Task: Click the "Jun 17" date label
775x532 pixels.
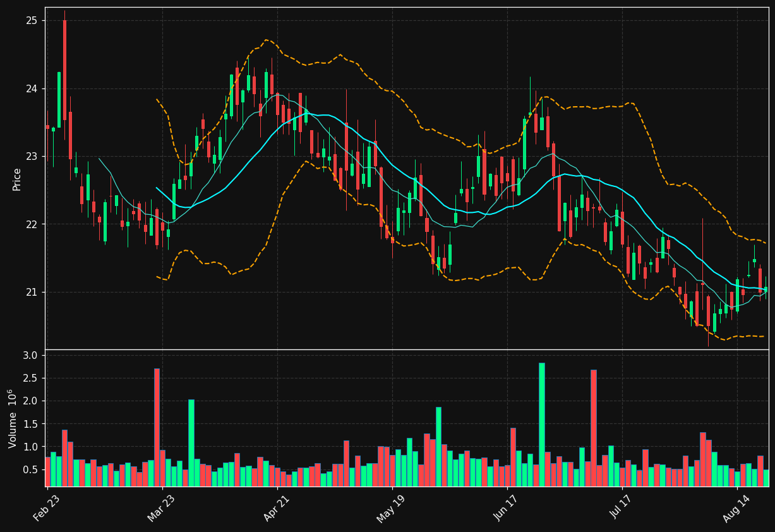Action: click(506, 509)
